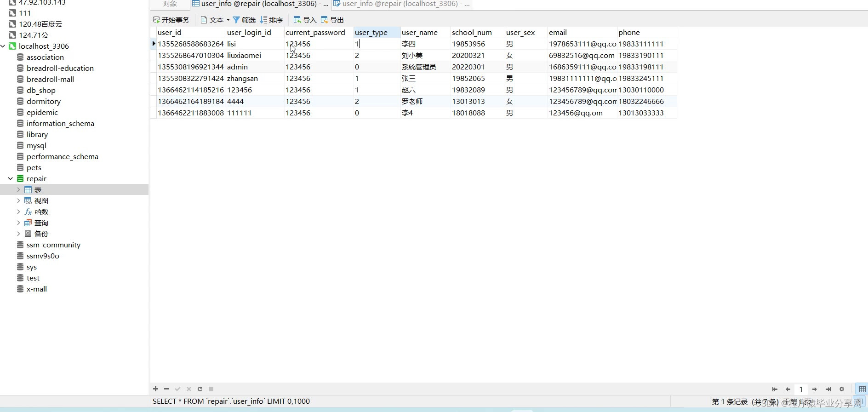The image size is (868, 412).
Task: Click the user_login_id column header
Action: pos(255,32)
